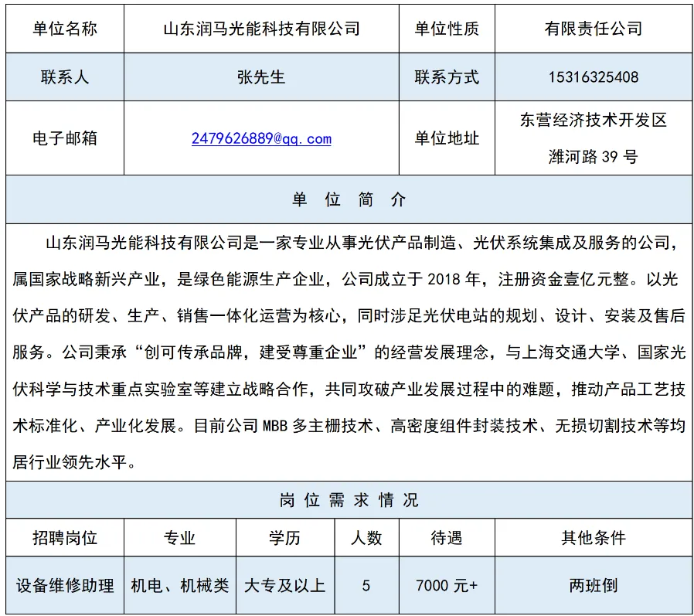Click the last intro line 居行业领先水平
This screenshot has height=616, width=694.
tap(74, 462)
